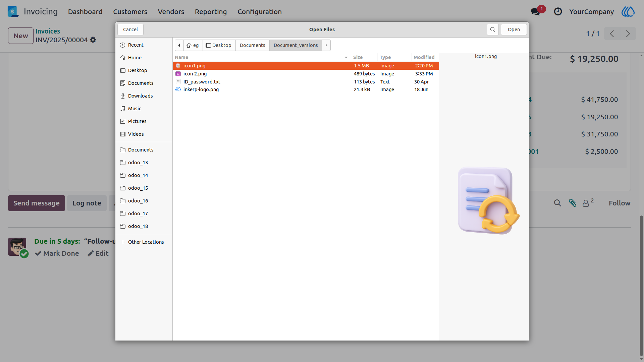The width and height of the screenshot is (644, 362).
Task: Click the Send message button
Action: coord(37,203)
